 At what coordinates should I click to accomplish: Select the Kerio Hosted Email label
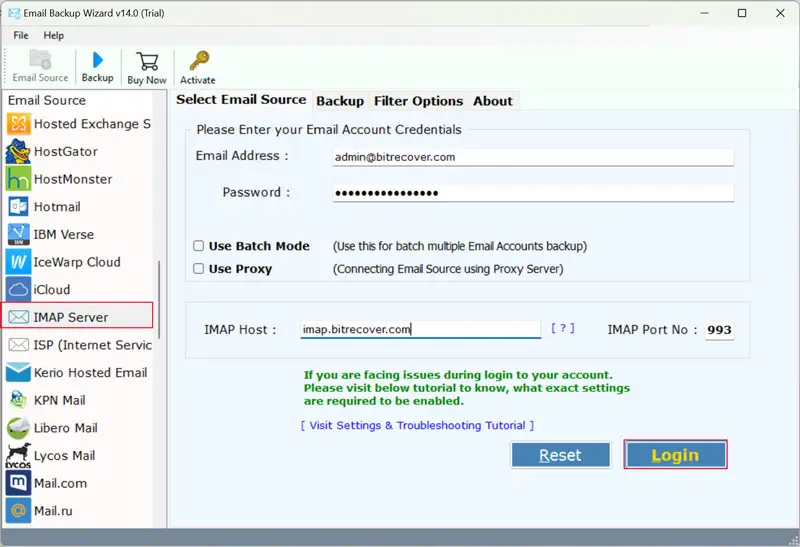90,372
